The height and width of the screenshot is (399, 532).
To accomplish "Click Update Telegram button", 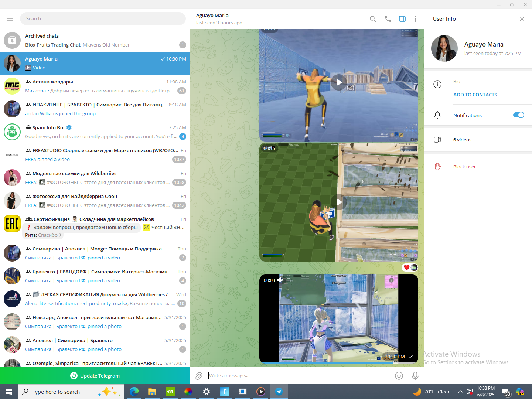I will click(x=95, y=376).
